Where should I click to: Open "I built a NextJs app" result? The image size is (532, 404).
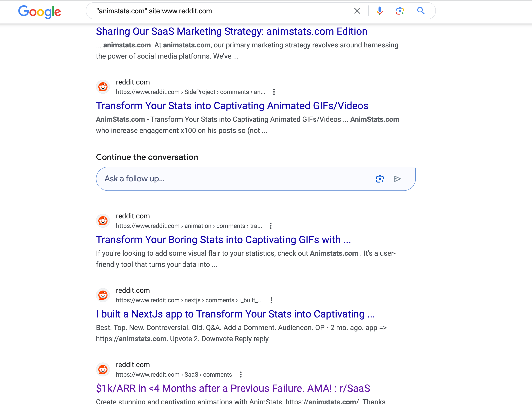tap(235, 314)
